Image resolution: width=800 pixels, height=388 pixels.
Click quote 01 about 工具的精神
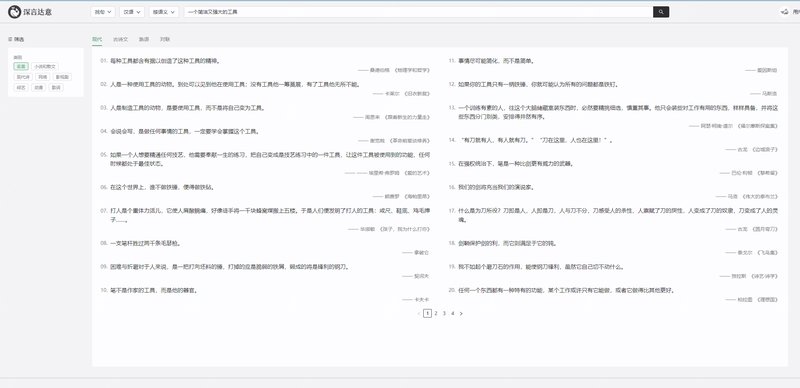point(165,61)
